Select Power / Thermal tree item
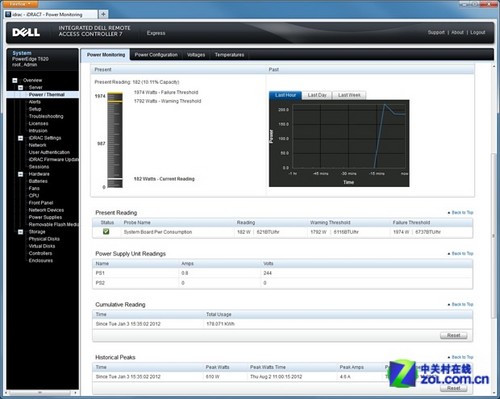 [x=47, y=95]
